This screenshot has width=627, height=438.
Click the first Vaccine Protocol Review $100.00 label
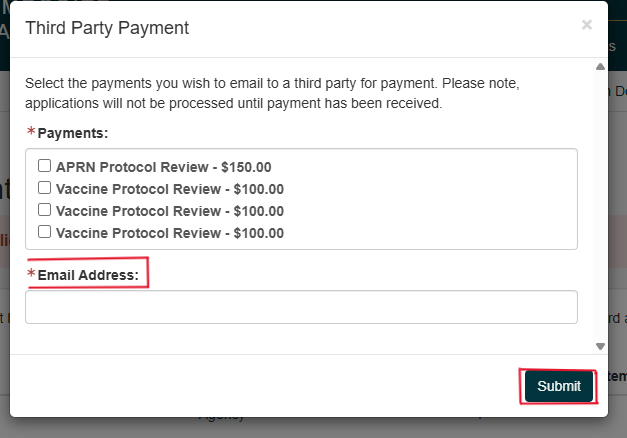click(x=170, y=189)
